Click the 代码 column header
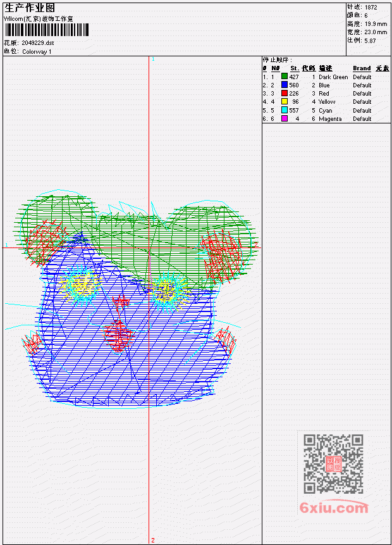Image resolution: width=392 pixels, height=545 pixels. [309, 68]
